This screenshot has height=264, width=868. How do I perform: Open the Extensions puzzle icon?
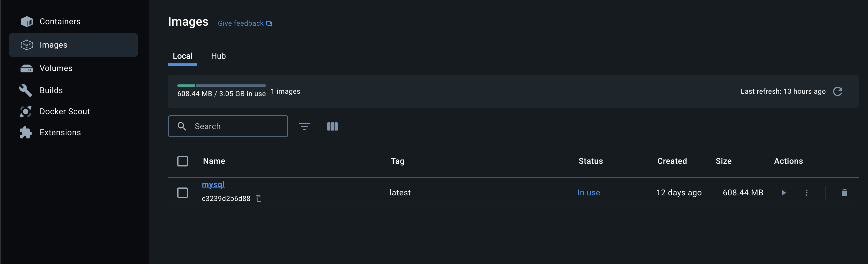[x=26, y=132]
